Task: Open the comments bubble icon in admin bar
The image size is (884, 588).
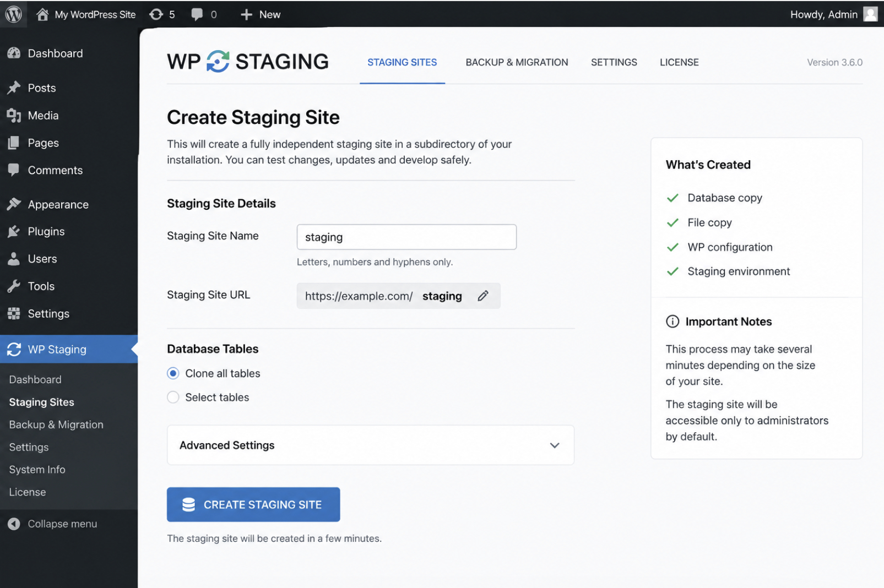Action: click(197, 14)
